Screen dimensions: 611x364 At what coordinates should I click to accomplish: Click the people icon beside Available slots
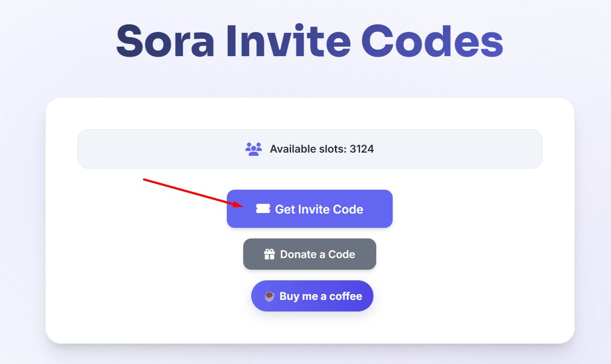tap(253, 149)
